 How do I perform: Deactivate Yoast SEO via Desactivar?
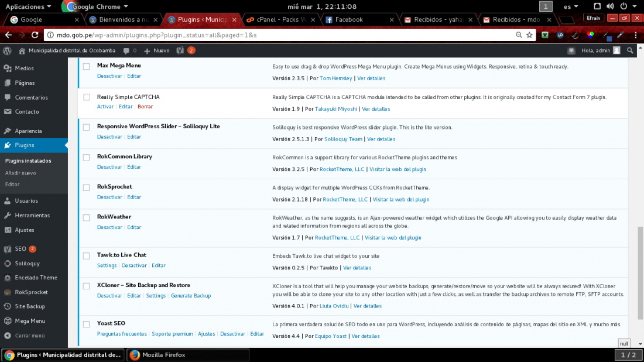point(232,334)
